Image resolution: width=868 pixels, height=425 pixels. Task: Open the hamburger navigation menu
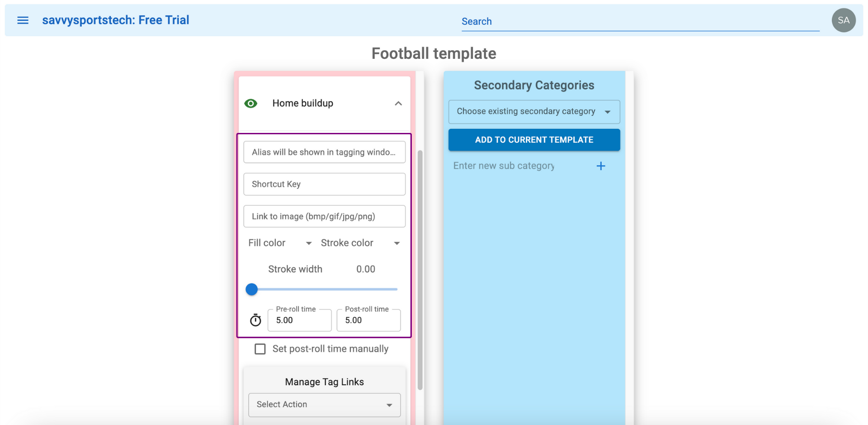pos(23,20)
